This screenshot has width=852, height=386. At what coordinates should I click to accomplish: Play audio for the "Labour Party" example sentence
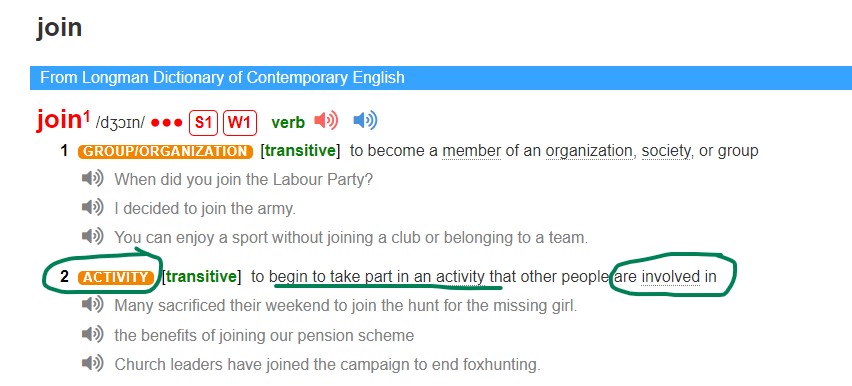click(x=92, y=178)
